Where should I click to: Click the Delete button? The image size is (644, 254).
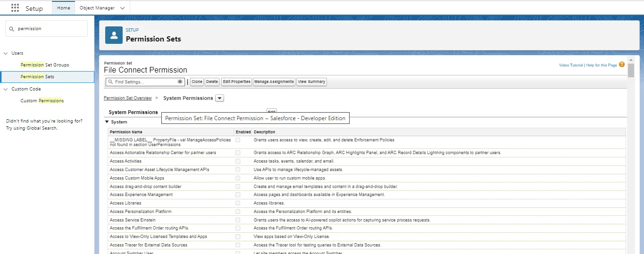tap(212, 82)
